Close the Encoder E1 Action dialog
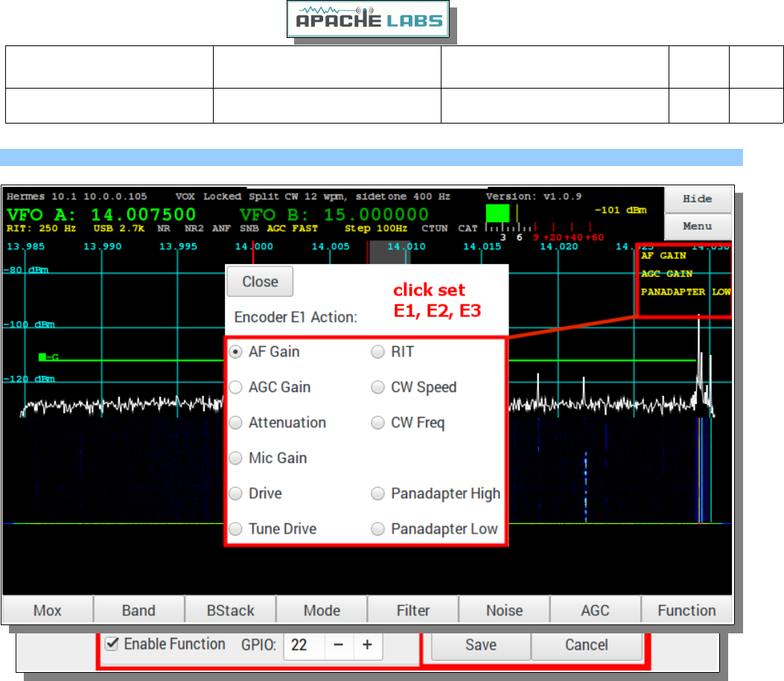 [x=260, y=281]
